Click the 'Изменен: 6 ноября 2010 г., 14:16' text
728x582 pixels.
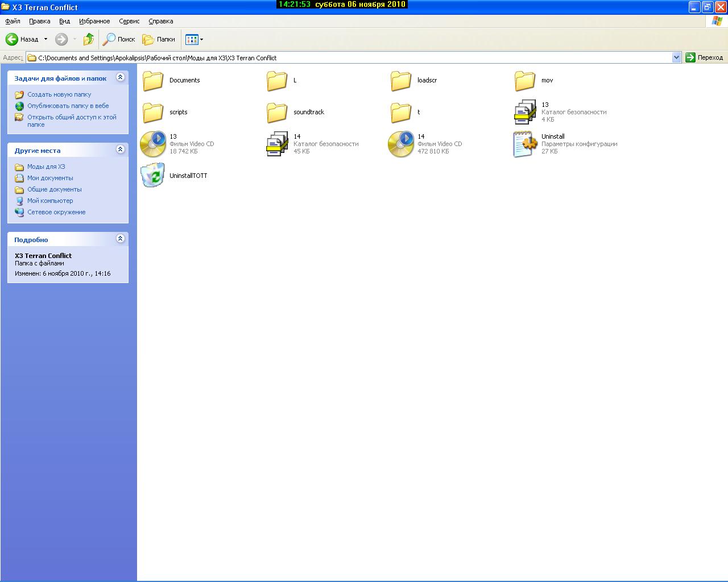(63, 273)
